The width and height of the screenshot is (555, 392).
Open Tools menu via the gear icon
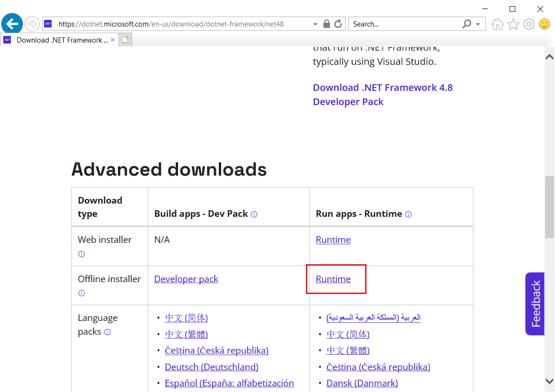pos(529,24)
